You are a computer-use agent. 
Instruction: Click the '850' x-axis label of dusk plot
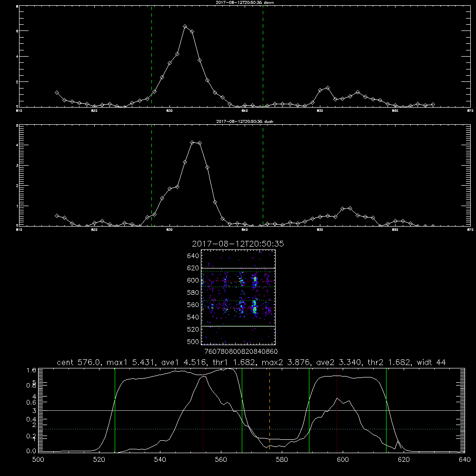click(x=320, y=230)
